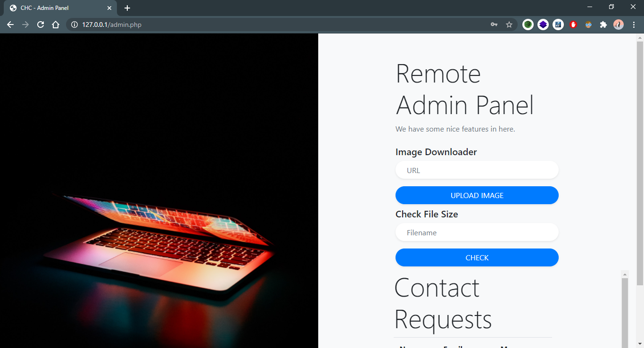Click the main page vertical scrollbar thumb
Screen dimensions: 644x348
[640, 163]
